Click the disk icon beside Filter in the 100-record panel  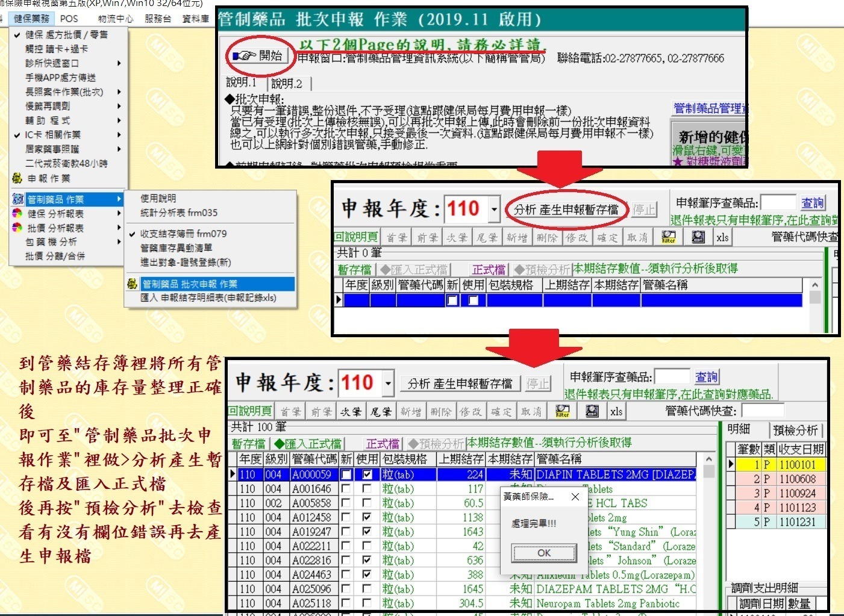pyautogui.click(x=592, y=411)
